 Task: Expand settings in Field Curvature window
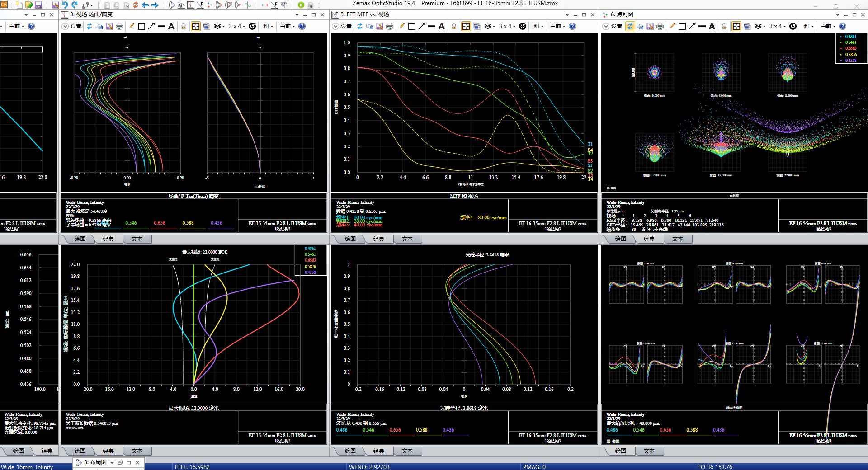[x=65, y=26]
